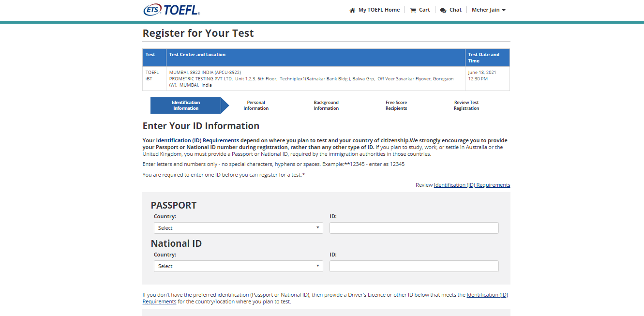Expand the Meher Jain account menu

489,10
